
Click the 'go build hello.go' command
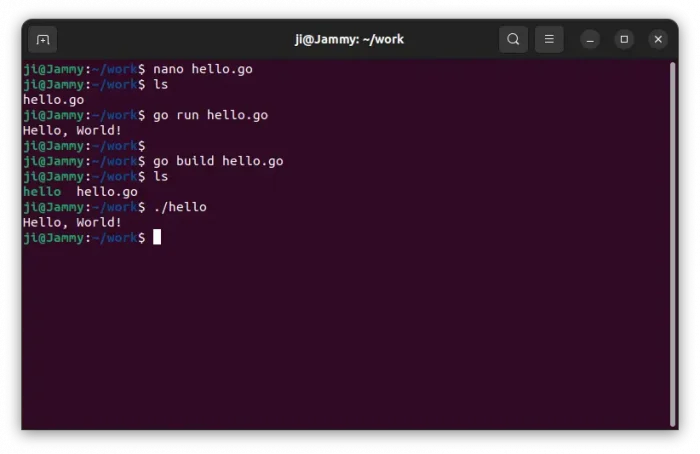pyautogui.click(x=218, y=161)
